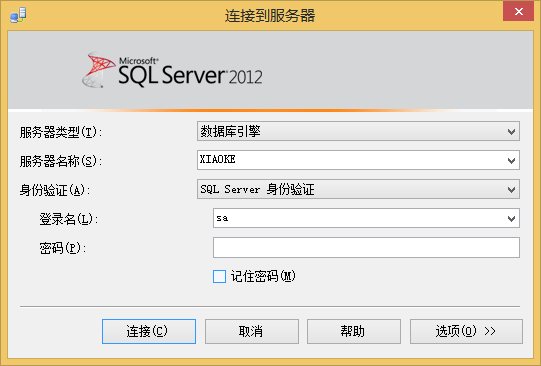Click the 服务器名称(S) label

coord(61,161)
